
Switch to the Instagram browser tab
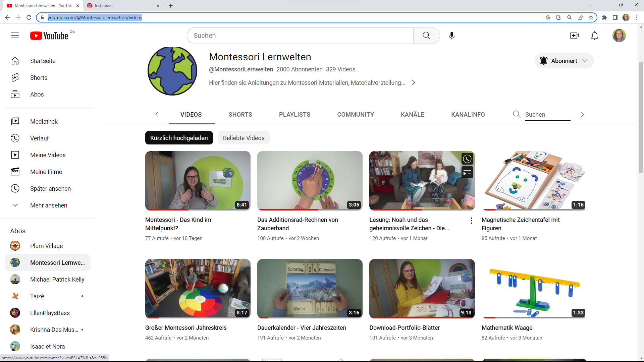tap(122, 6)
